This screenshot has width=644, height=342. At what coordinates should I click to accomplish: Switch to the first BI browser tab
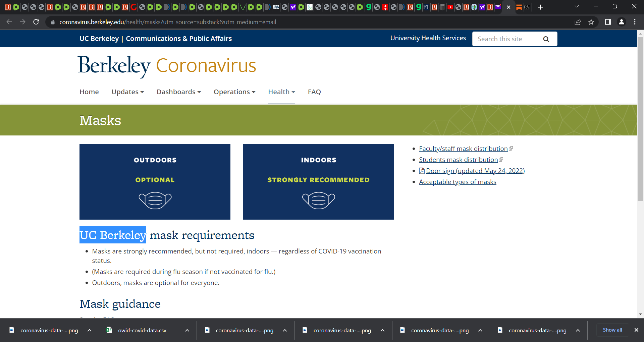click(7, 7)
